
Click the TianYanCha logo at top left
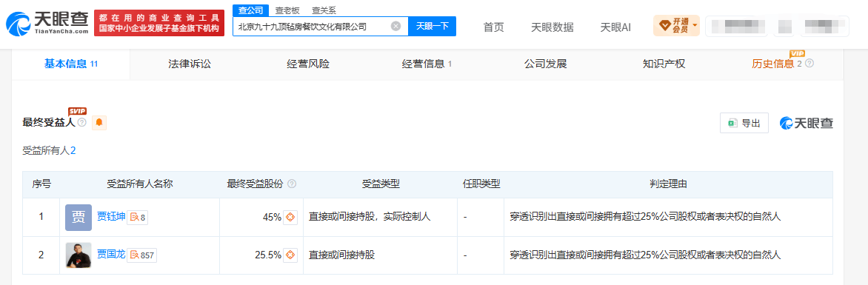pyautogui.click(x=47, y=23)
